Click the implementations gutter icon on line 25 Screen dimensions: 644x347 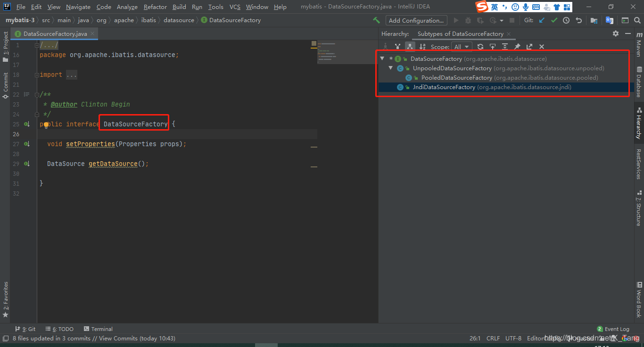click(x=27, y=124)
